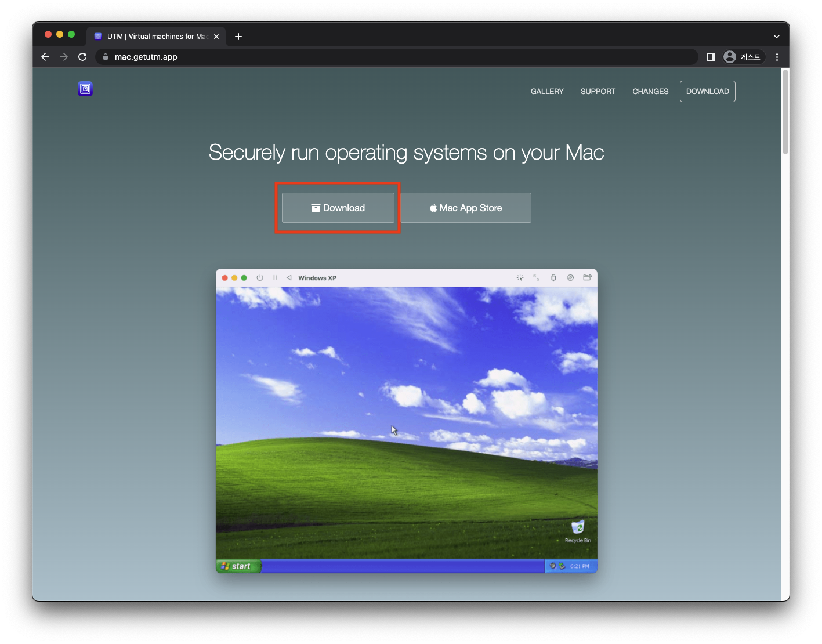
Task: Close the UTM tab
Action: coord(216,37)
